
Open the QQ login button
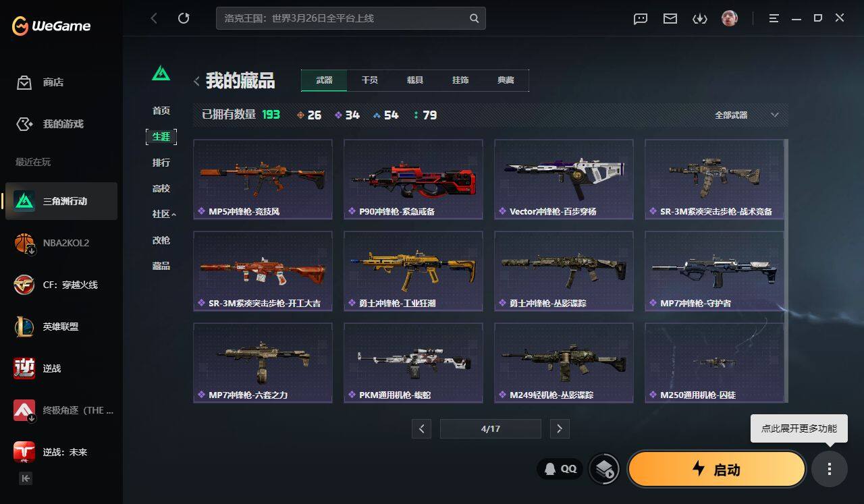click(x=560, y=469)
